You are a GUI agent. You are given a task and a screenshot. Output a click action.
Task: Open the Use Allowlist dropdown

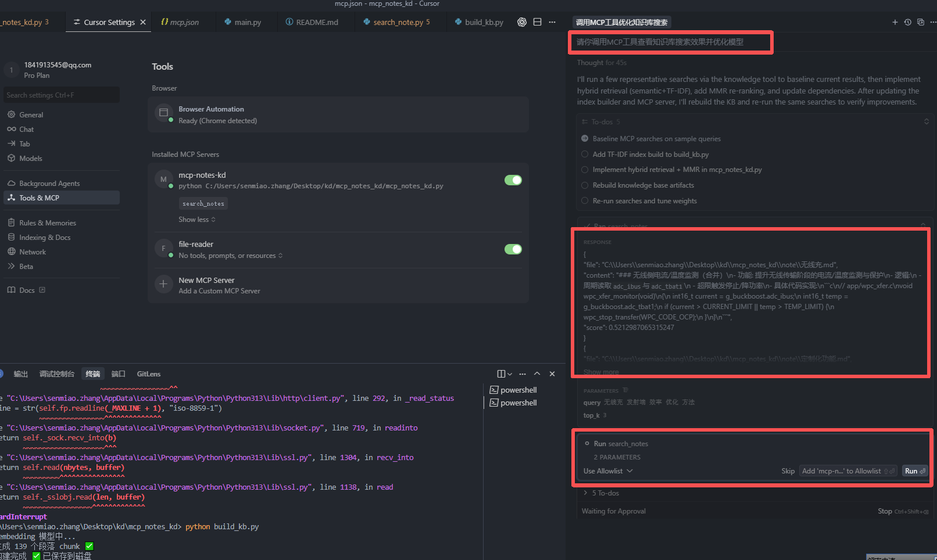click(608, 471)
